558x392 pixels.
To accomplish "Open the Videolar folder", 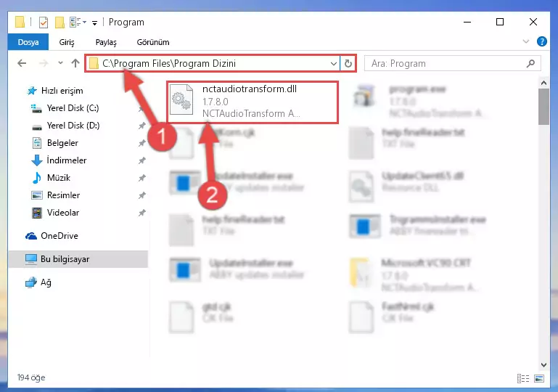I will [x=63, y=213].
